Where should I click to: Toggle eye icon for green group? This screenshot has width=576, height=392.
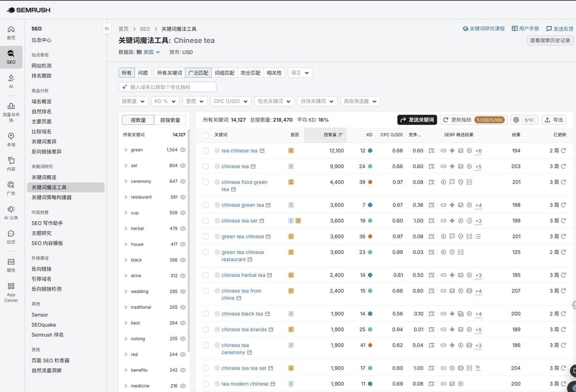(183, 150)
